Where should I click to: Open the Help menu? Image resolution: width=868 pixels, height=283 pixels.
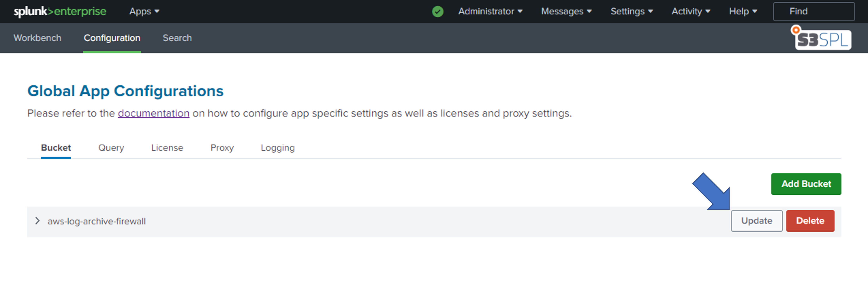click(x=743, y=12)
